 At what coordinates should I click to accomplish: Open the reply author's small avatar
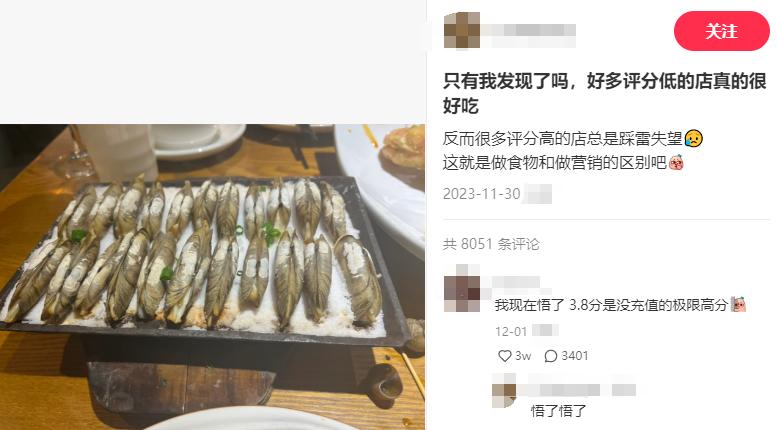tap(504, 390)
